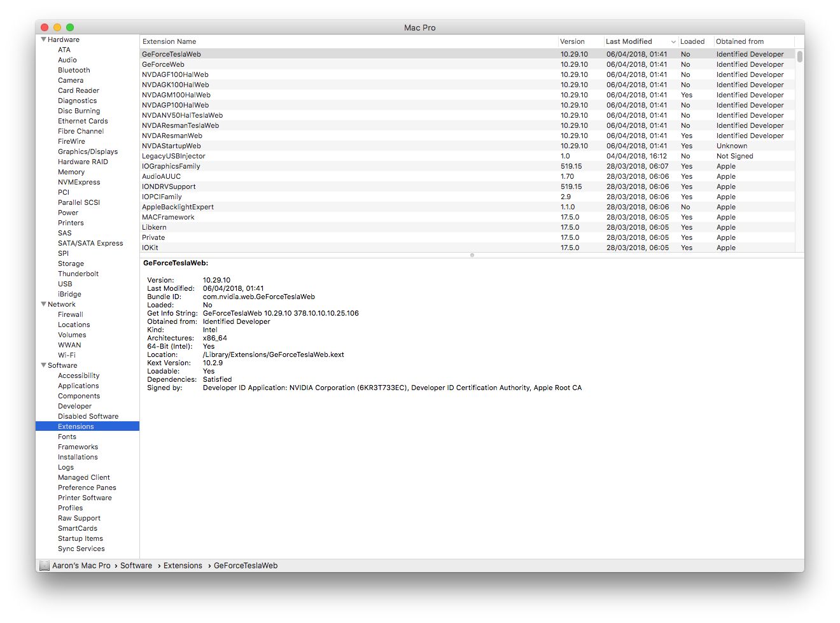This screenshot has width=840, height=623.
Task: Click the computer icon in path bar
Action: (x=44, y=566)
